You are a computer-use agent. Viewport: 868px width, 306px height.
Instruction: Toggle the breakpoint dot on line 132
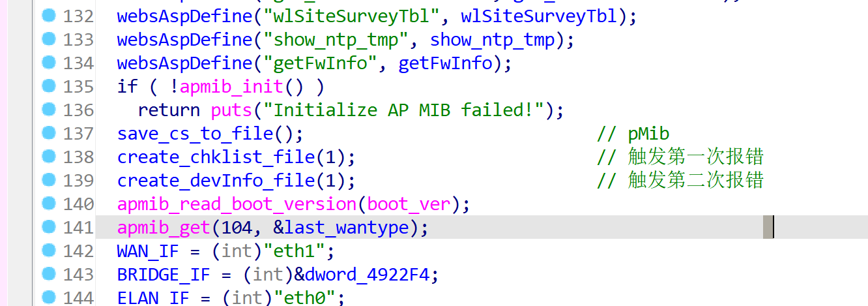(48, 16)
